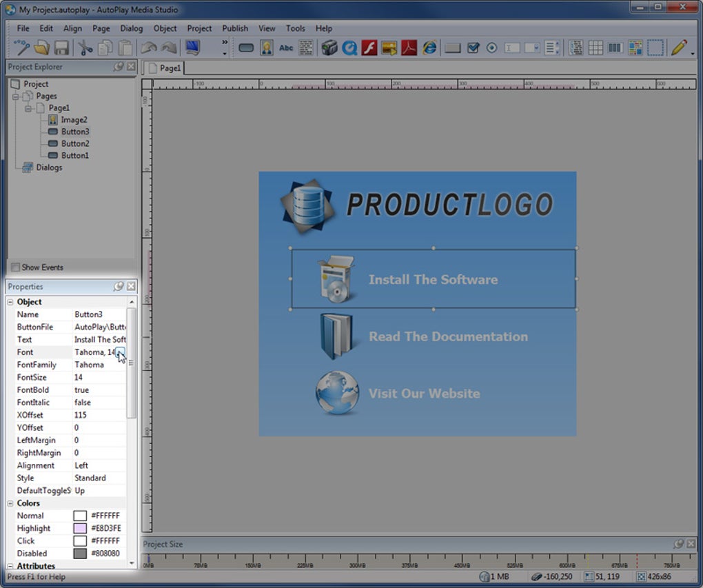703x588 pixels.
Task: Insert a Flash object from toolbar
Action: click(369, 48)
